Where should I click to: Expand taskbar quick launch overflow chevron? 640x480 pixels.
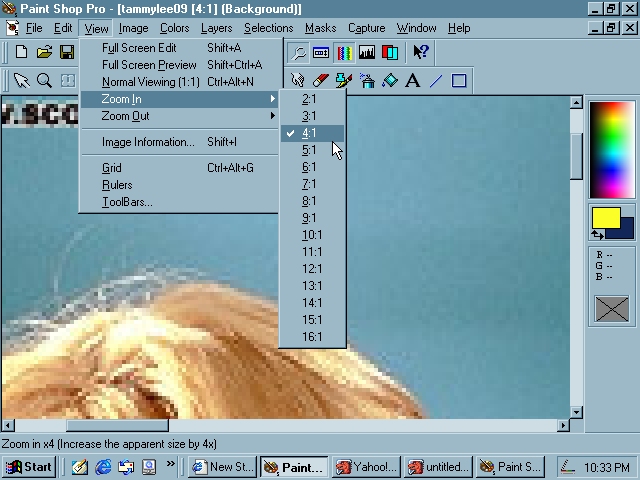tap(171, 465)
